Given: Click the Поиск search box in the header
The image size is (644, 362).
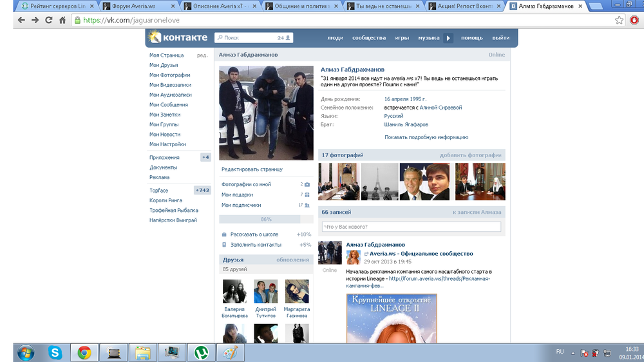Looking at the screenshot, I should click(x=248, y=38).
